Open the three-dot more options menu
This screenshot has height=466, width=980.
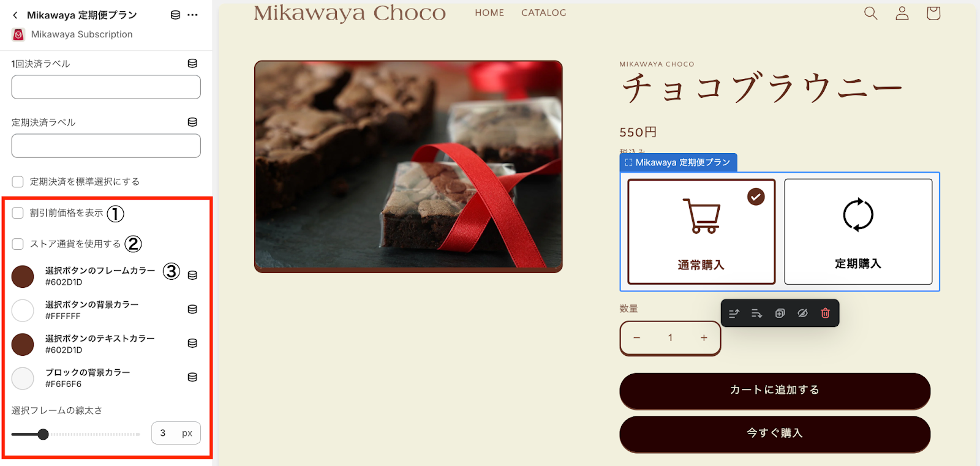pos(192,15)
